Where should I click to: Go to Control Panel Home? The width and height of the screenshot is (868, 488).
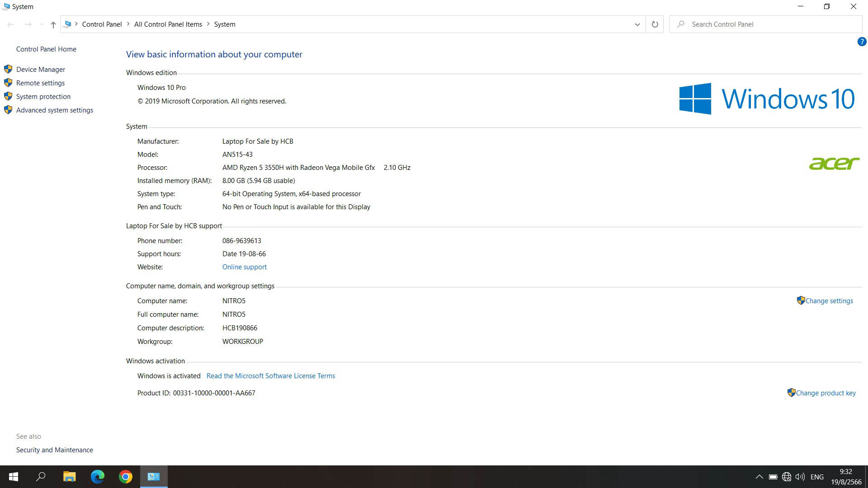click(x=46, y=49)
